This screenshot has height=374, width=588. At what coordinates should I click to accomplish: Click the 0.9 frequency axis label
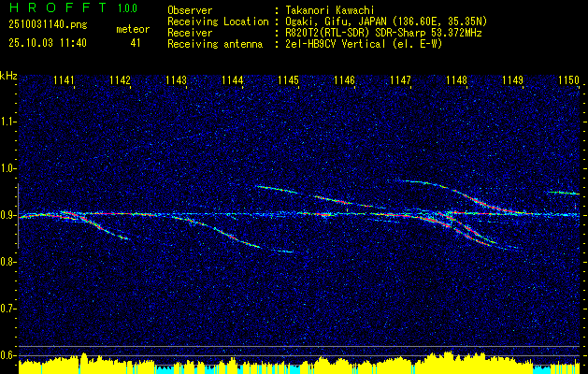pyautogui.click(x=8, y=215)
